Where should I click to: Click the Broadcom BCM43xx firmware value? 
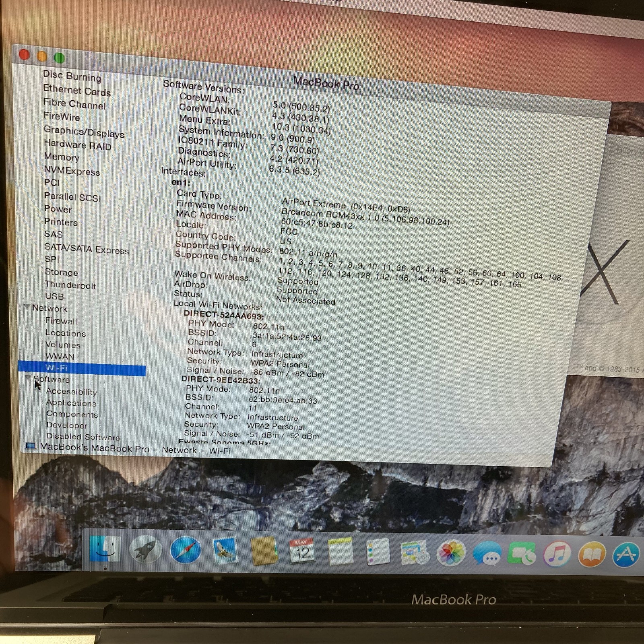pyautogui.click(x=365, y=217)
